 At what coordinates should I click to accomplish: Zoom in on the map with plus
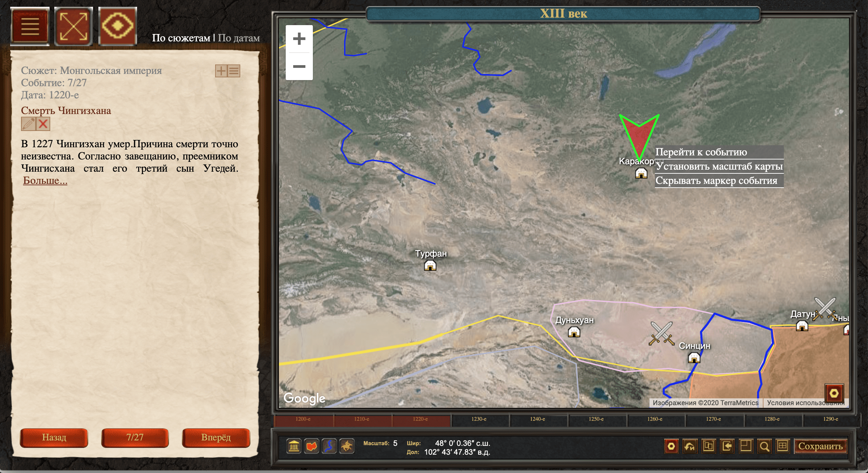pyautogui.click(x=299, y=39)
